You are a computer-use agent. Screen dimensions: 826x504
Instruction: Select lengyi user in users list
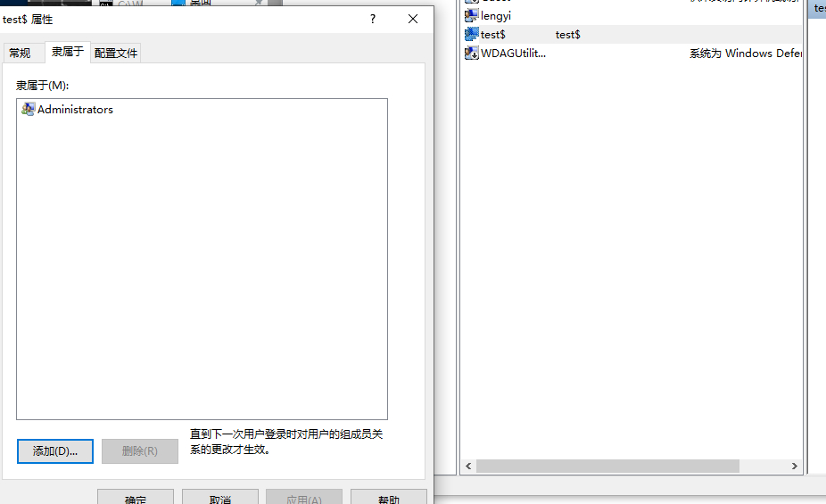tap(496, 16)
